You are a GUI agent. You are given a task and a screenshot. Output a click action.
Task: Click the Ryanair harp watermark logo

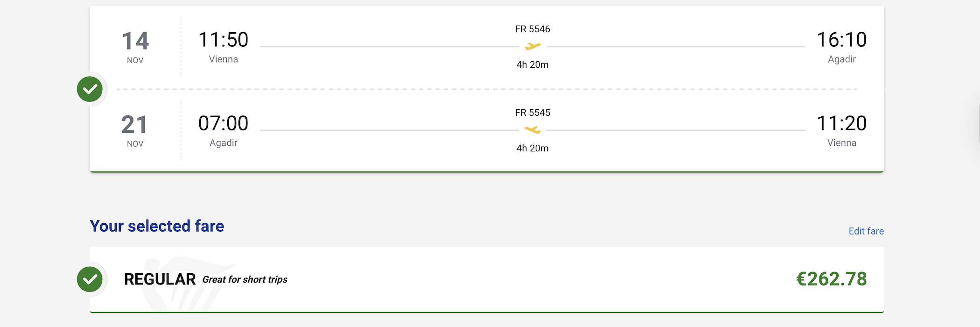coord(187,284)
